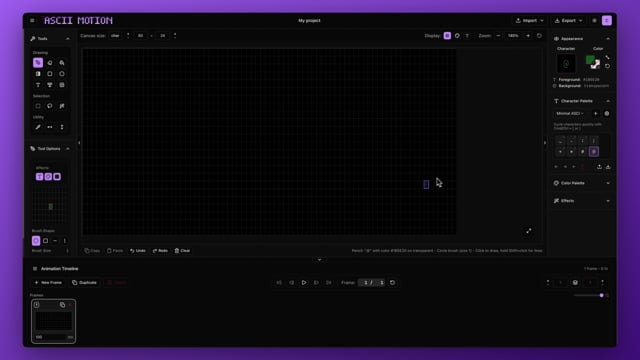Select the Flip Horizontal utility tool
Screen dimensions: 640x360
tap(50, 127)
